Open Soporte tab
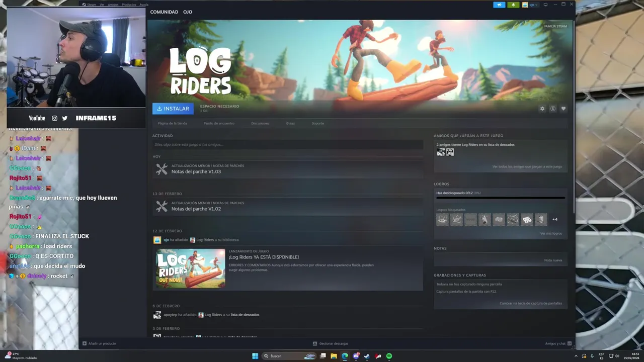The height and width of the screenshot is (362, 644). tap(318, 123)
